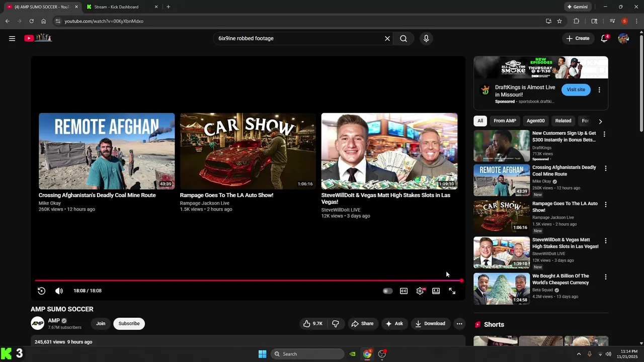Replay the video

pos(42,291)
